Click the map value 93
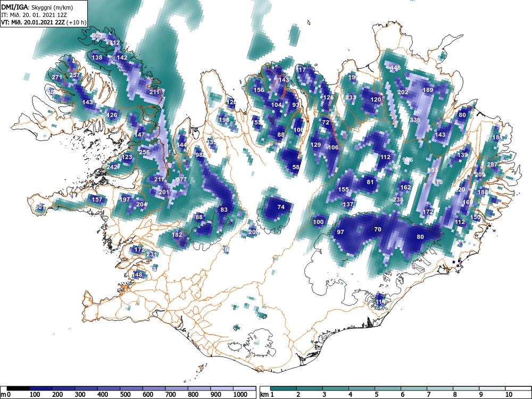The height and width of the screenshot is (399, 532). pos(296,105)
